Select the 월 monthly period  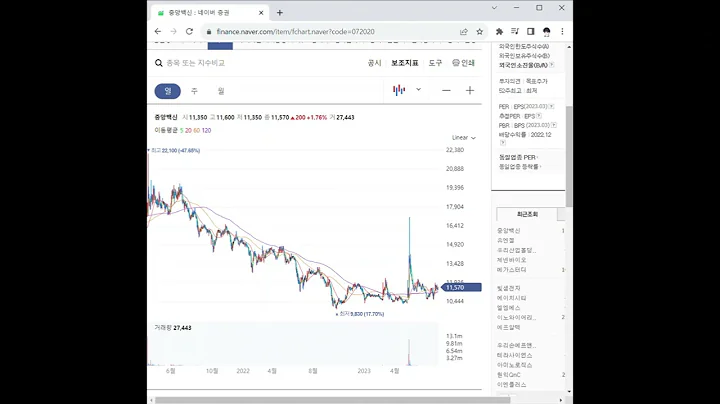221,91
